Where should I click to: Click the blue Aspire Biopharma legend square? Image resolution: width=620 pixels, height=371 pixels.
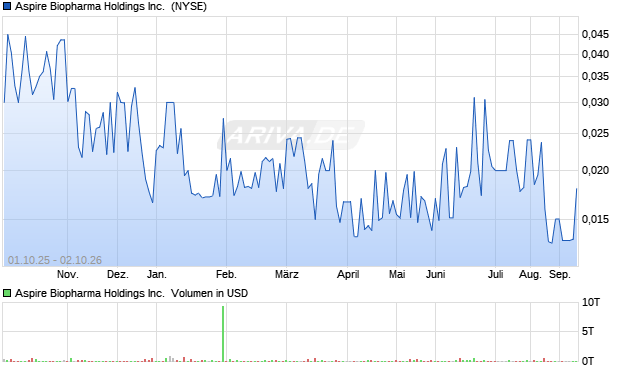tap(7, 7)
